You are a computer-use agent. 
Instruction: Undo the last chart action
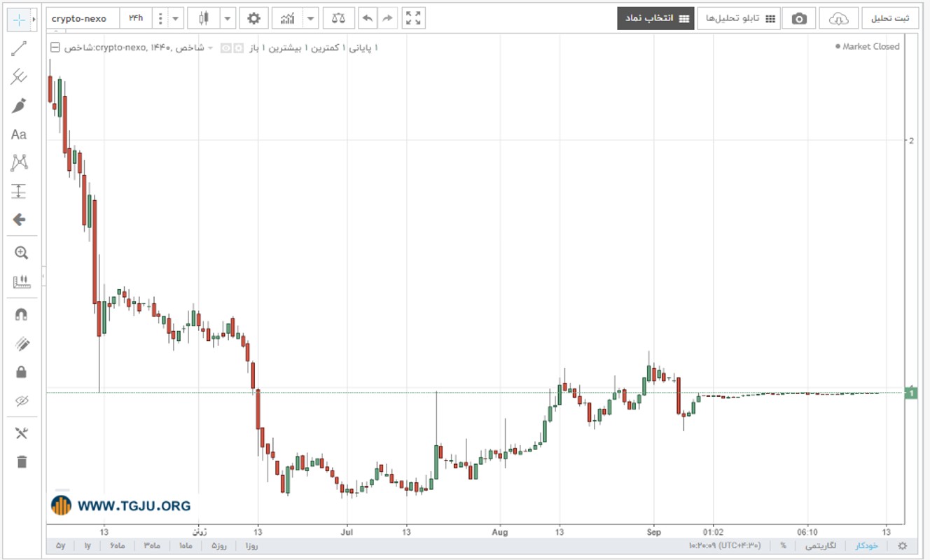coord(368,18)
